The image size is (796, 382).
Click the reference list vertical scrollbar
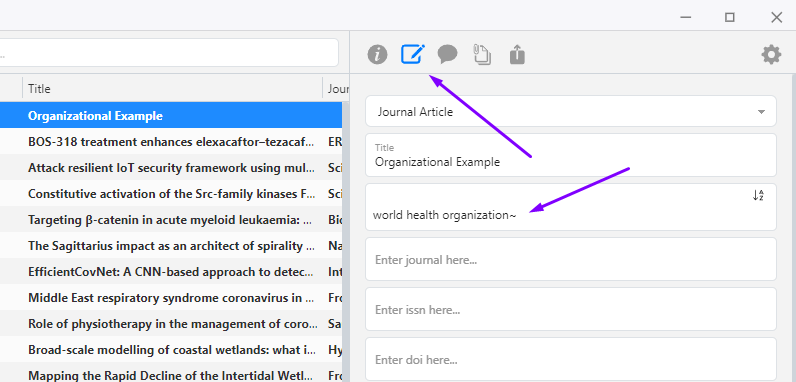pos(346,242)
